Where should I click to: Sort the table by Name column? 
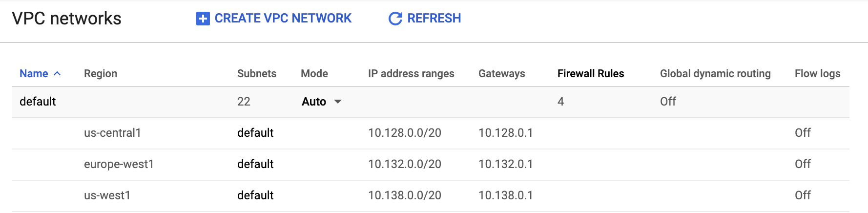34,74
